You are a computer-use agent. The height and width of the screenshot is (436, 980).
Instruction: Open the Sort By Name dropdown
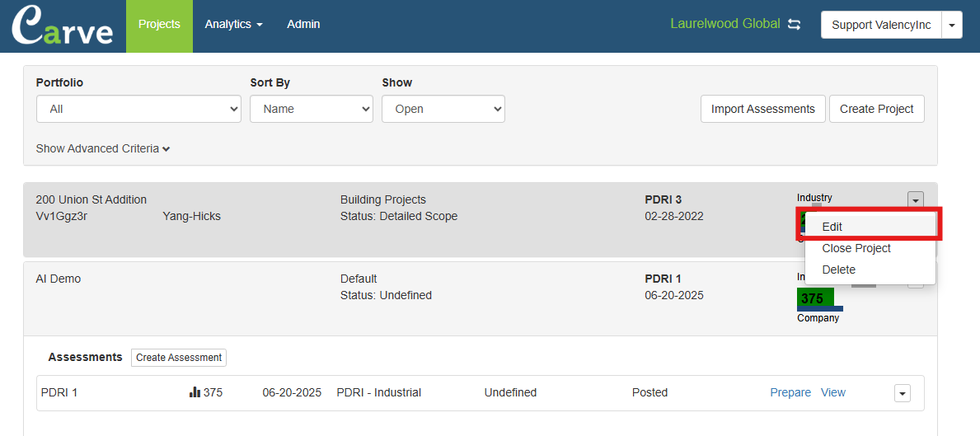(311, 109)
